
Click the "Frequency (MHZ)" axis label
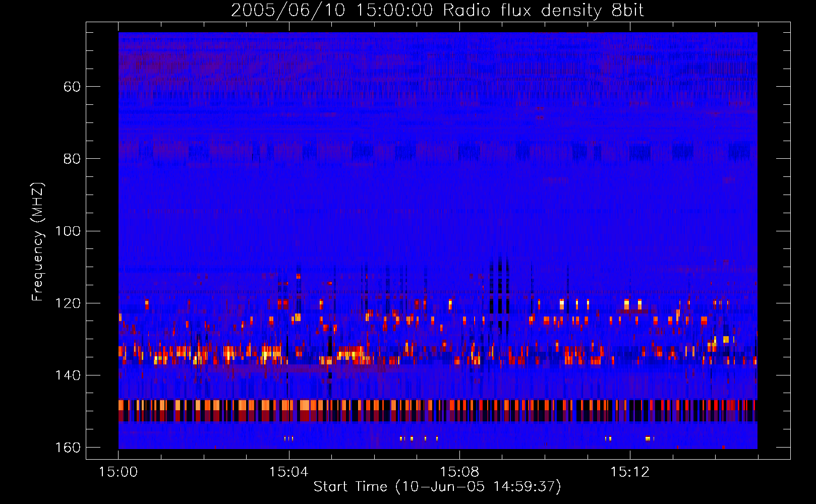(x=38, y=241)
